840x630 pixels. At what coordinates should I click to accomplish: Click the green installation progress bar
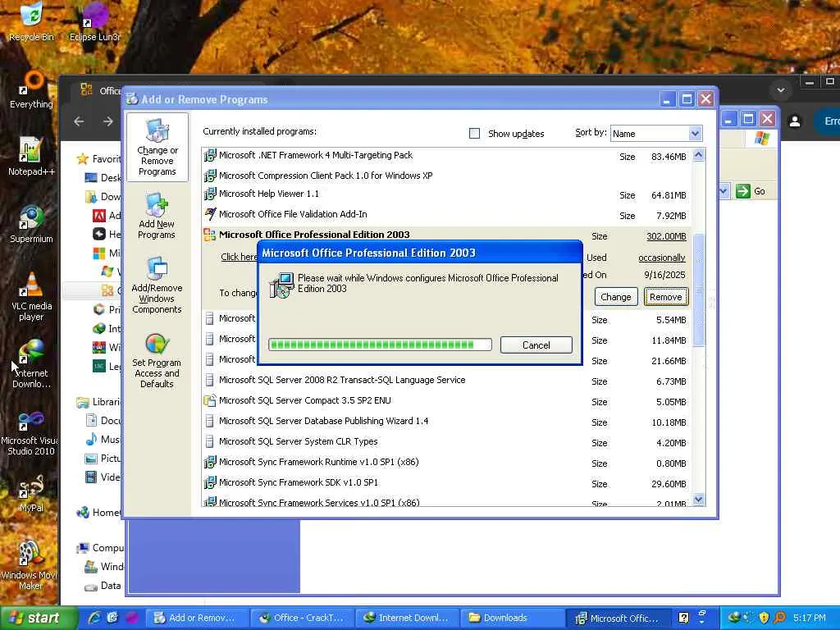click(380, 345)
